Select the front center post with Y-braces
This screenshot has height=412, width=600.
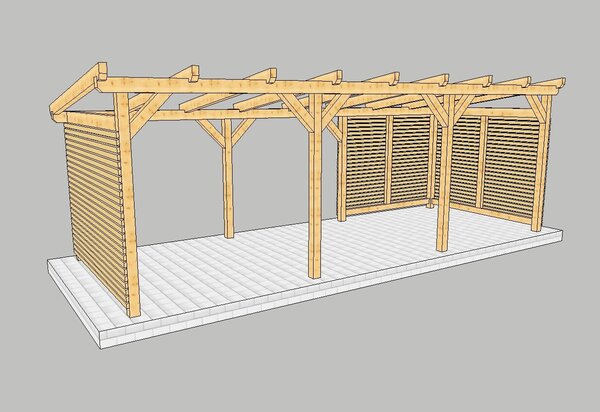[x=315, y=186]
